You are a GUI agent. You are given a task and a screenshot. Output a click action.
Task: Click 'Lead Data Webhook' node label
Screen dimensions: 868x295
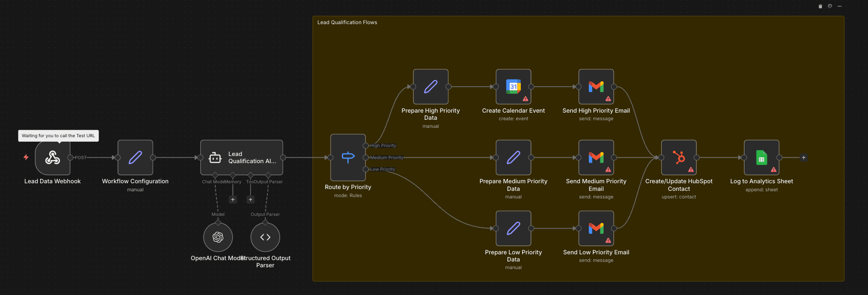(x=52, y=181)
